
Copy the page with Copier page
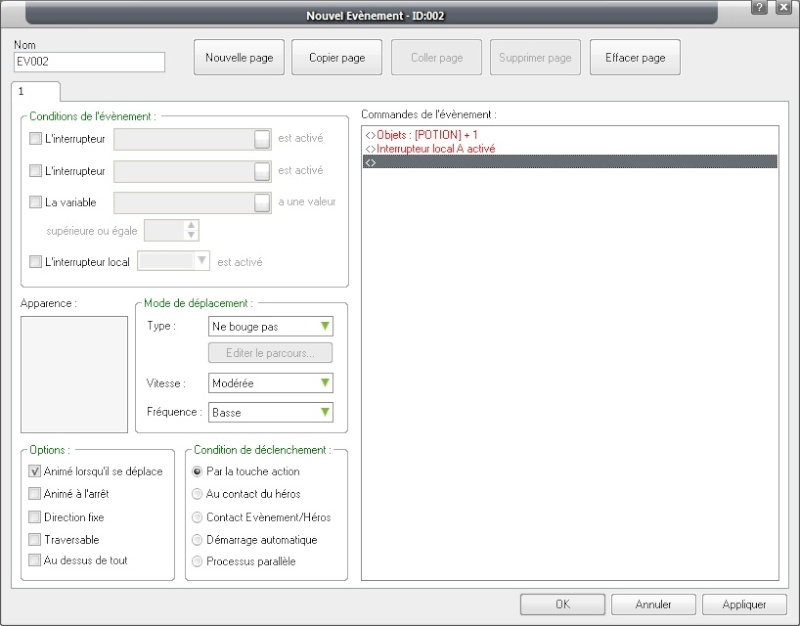[x=337, y=58]
